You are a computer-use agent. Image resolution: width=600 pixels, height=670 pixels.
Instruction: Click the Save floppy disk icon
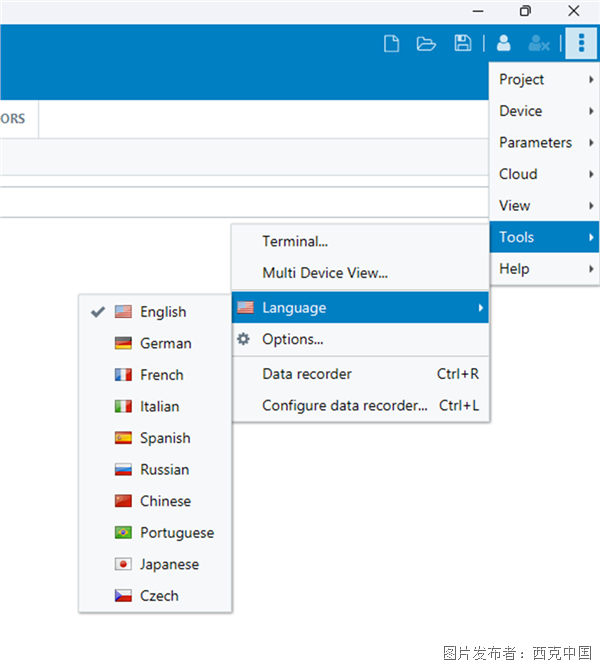462,43
